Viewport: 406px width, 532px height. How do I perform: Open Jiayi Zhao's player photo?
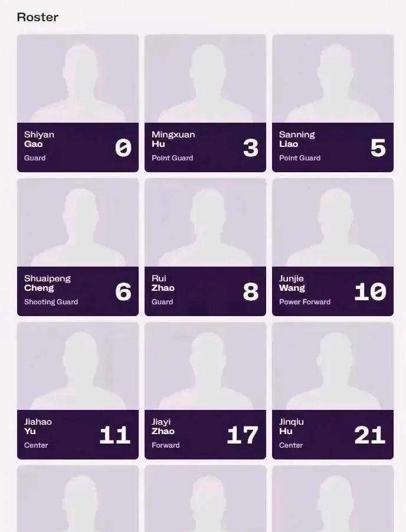(x=205, y=366)
